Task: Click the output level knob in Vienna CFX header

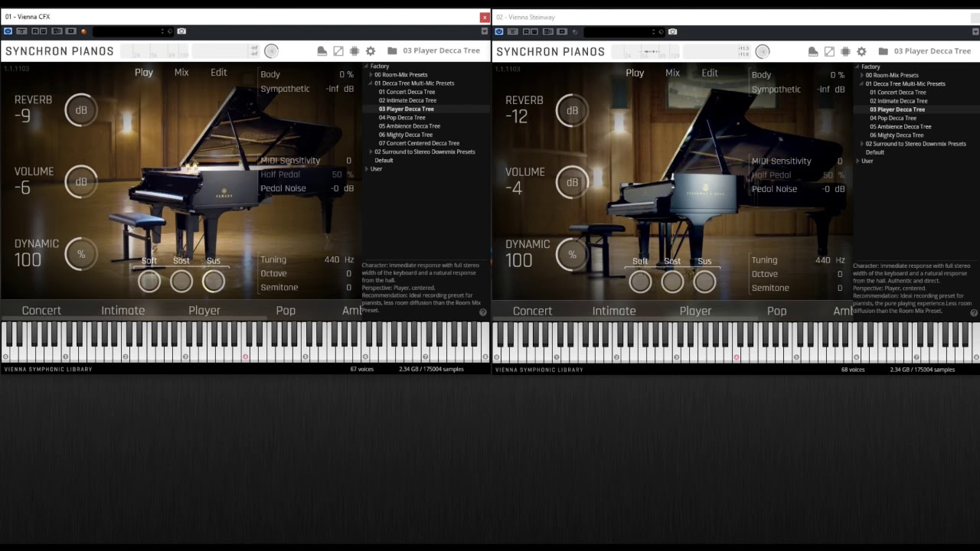Action: (x=271, y=51)
